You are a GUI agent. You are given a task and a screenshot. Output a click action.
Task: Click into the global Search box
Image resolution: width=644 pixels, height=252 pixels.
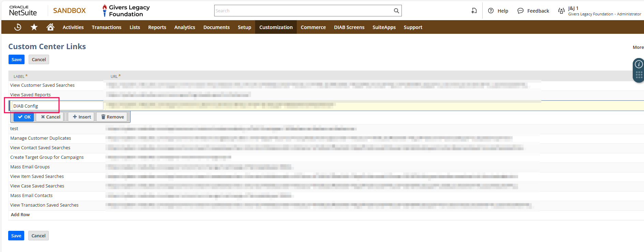(x=304, y=11)
